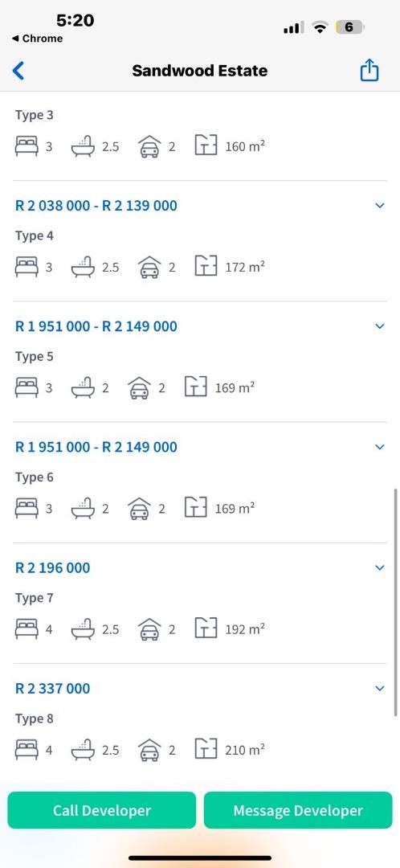Expand the Type 6 price row chevron
Image resolution: width=400 pixels, height=868 pixels.
click(380, 447)
